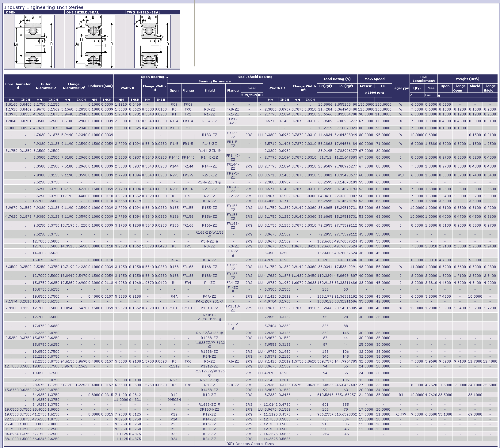Viewport: 500px width, 448px height.
Task: Click the 'Denotes Special Sizes' footnote
Action: (x=255, y=444)
